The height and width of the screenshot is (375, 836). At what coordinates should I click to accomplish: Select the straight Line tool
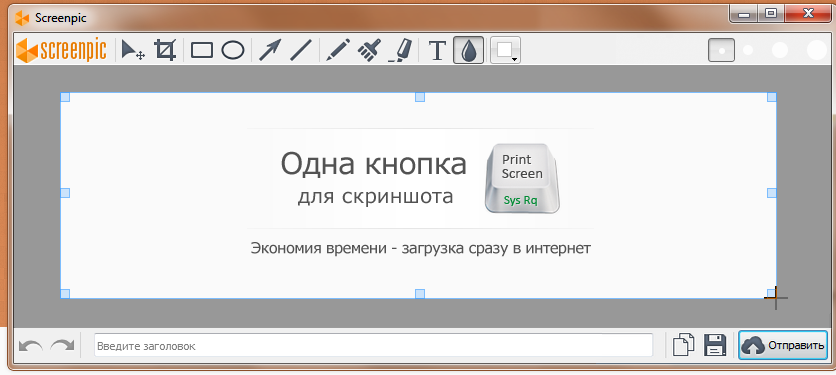(301, 50)
